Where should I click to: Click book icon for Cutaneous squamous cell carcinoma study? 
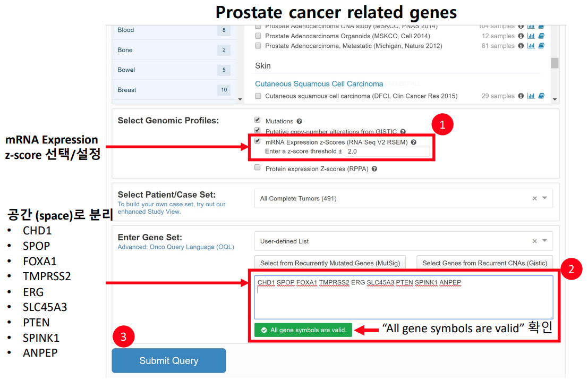pos(541,96)
